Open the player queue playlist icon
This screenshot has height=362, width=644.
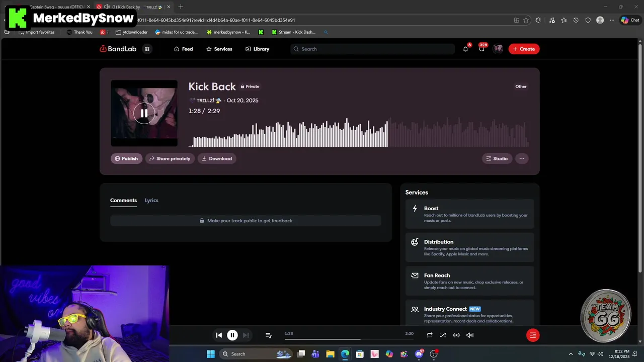[x=269, y=335]
